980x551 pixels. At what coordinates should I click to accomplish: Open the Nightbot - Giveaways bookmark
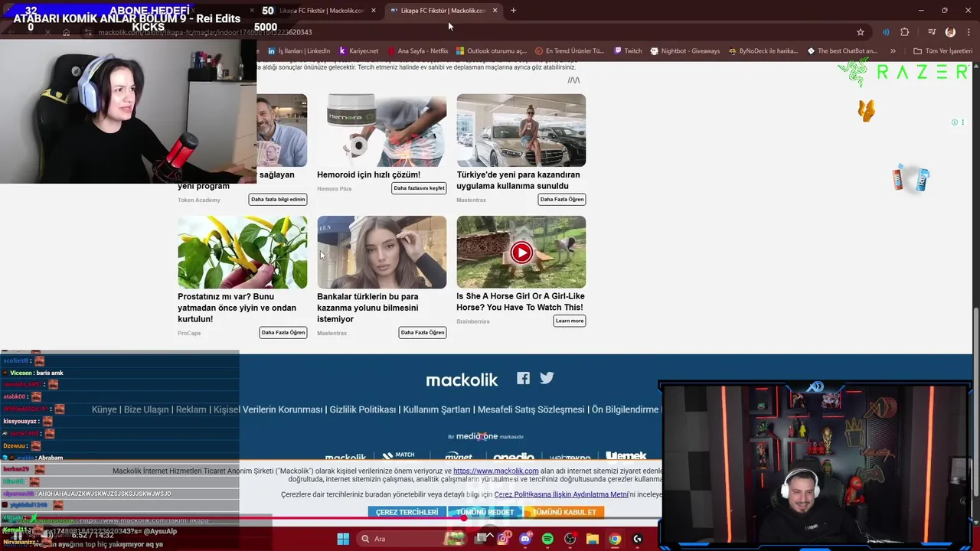(x=684, y=51)
